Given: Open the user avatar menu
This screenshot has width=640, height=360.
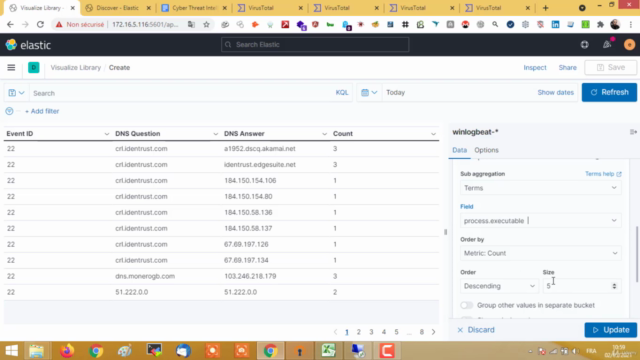Looking at the screenshot, I should (x=629, y=45).
